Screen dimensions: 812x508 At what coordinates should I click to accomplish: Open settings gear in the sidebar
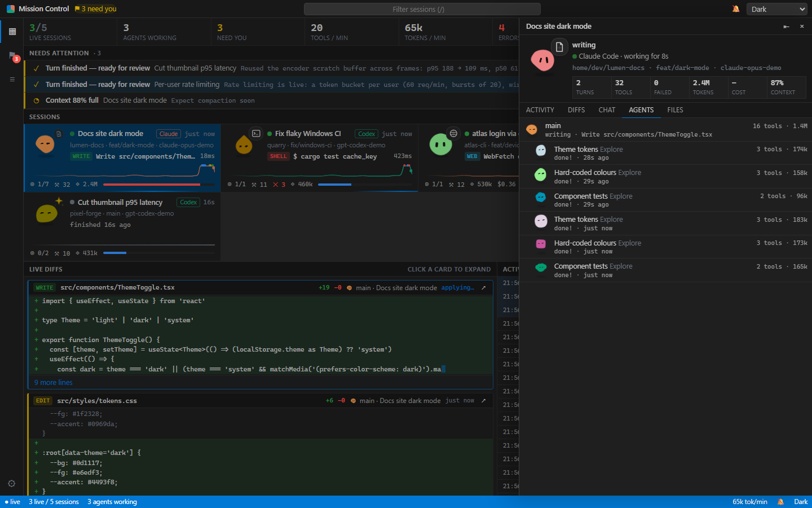point(11,484)
